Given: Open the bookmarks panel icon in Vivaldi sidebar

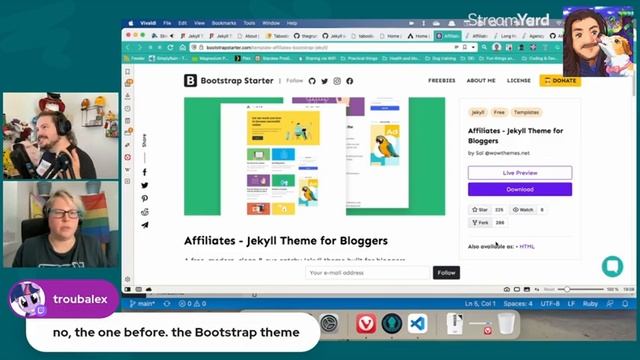Looking at the screenshot, I should pyautogui.click(x=128, y=72).
